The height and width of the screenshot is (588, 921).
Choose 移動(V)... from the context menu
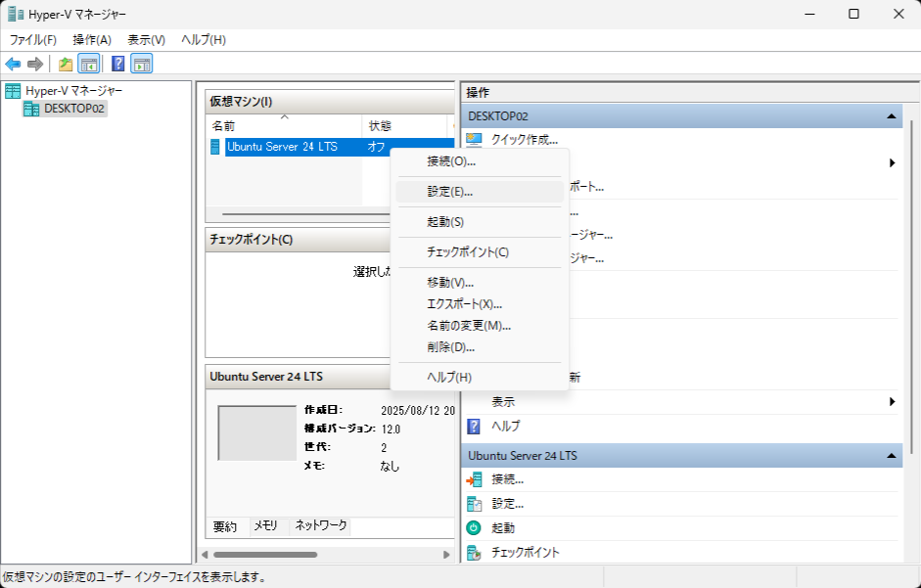(x=480, y=283)
